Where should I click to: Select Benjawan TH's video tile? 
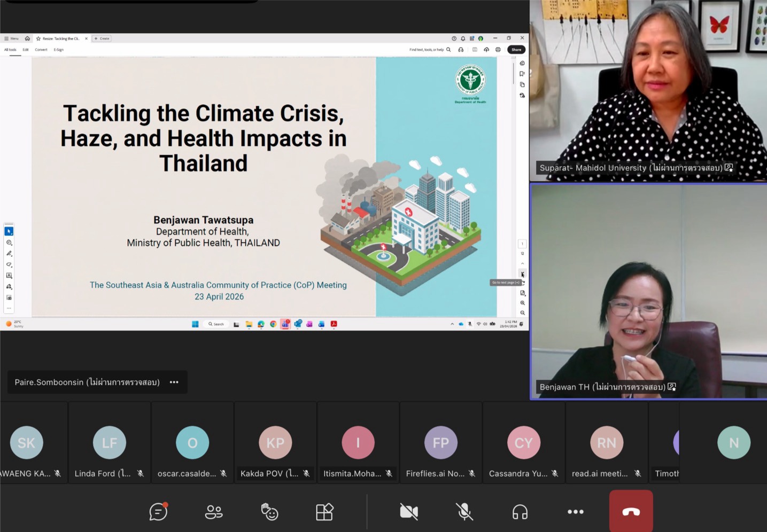pos(648,291)
